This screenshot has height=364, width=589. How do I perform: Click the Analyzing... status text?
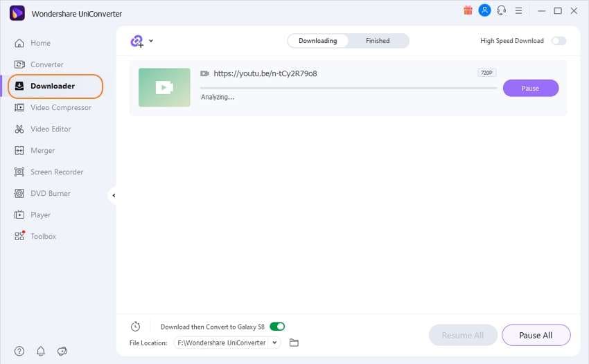click(x=218, y=97)
